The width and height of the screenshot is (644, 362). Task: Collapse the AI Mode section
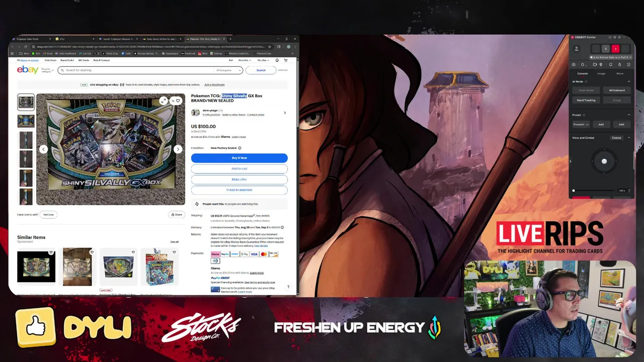pyautogui.click(x=628, y=81)
